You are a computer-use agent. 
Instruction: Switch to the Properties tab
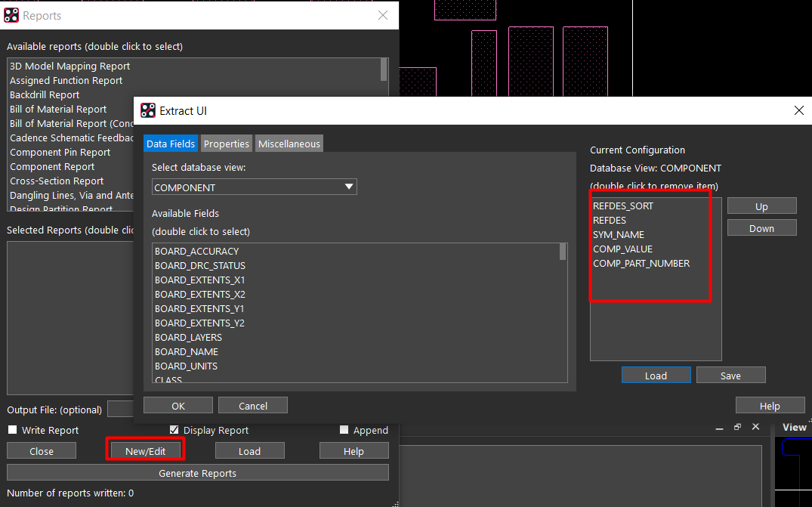(226, 144)
